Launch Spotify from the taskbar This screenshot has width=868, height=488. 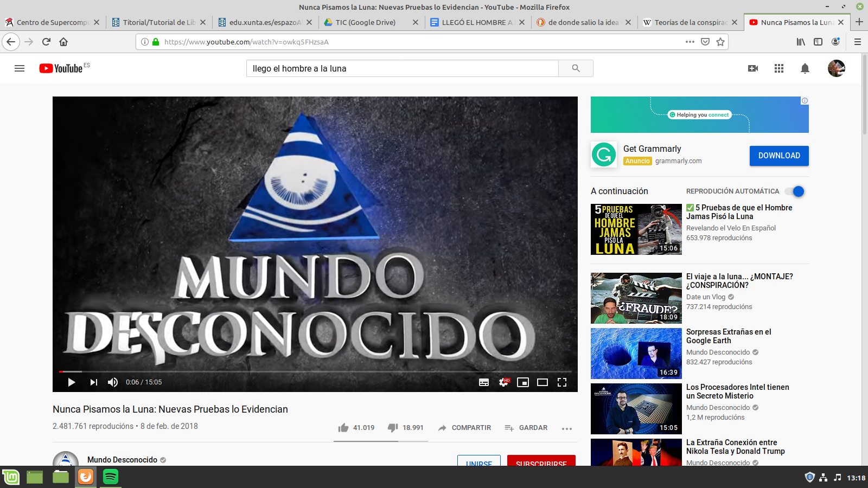pyautogui.click(x=111, y=477)
